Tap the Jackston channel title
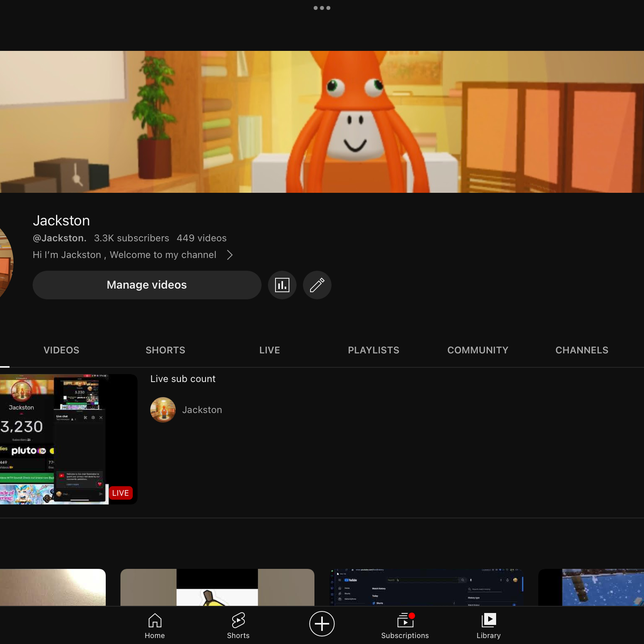This screenshot has width=644, height=644. (61, 221)
